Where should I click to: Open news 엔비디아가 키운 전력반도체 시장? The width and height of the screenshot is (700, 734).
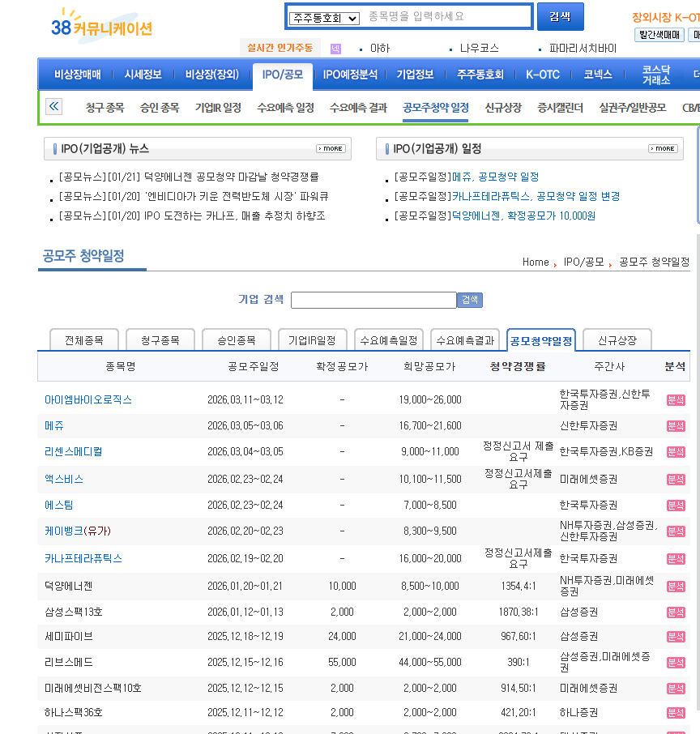(194, 196)
